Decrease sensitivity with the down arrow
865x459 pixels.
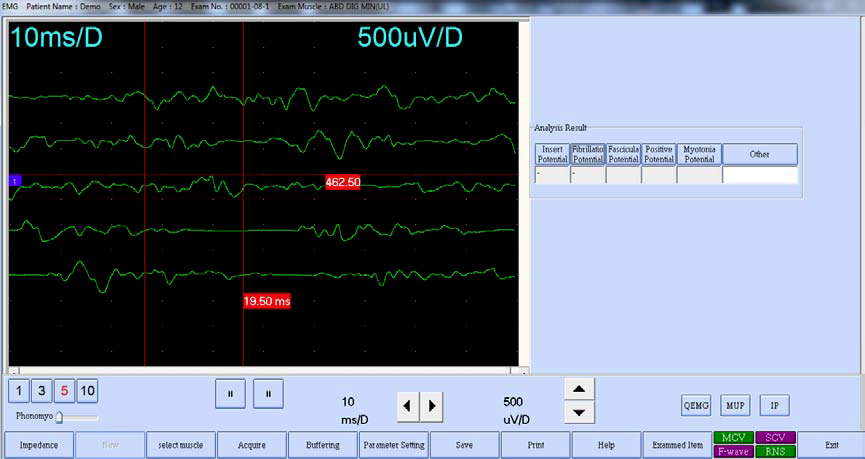pos(579,412)
